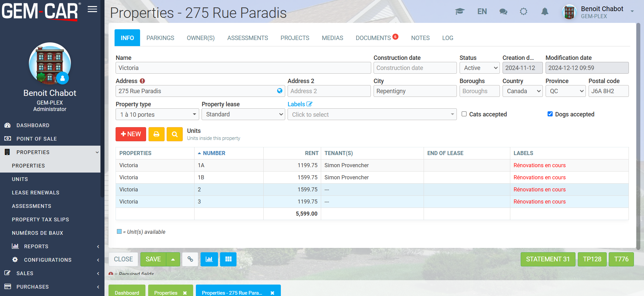Image resolution: width=644 pixels, height=296 pixels.
Task: Open the notifications bell icon
Action: pos(545,12)
